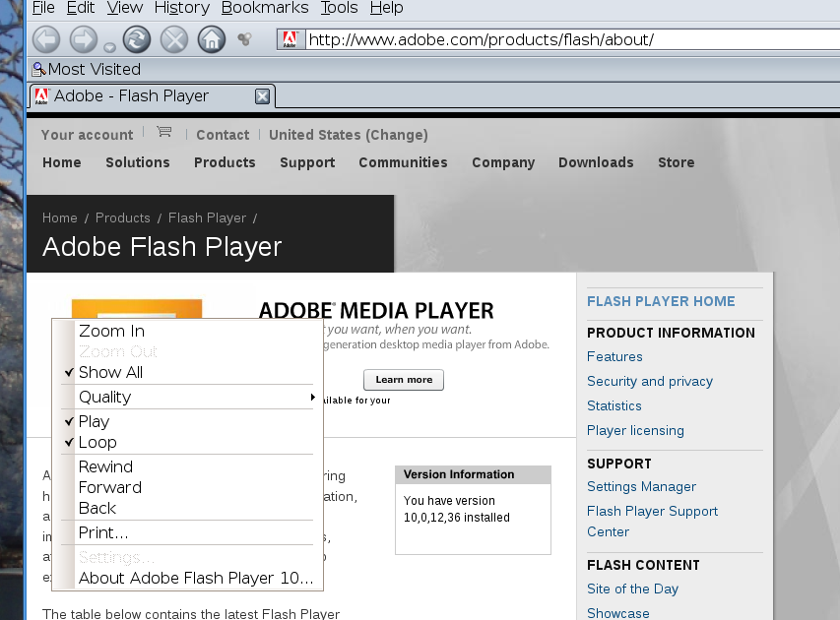Open the Most Visited bookmarks folder
Viewport: 840px width, 620px height.
[87, 69]
